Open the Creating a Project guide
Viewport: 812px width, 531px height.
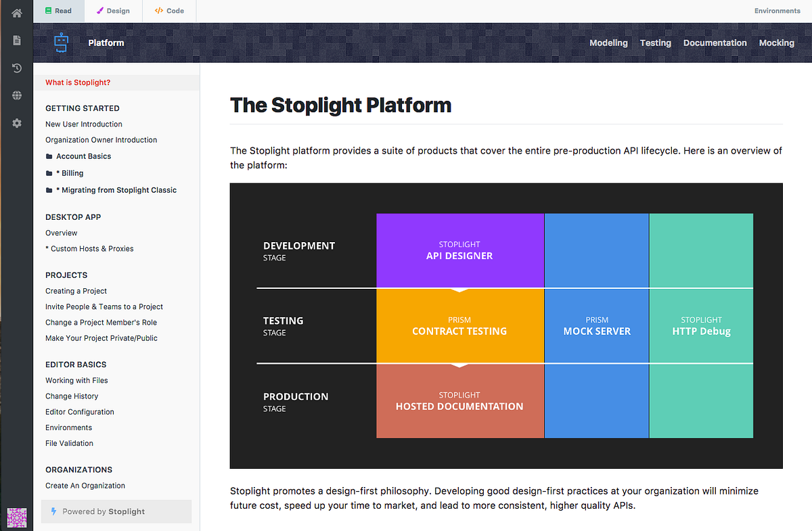[x=76, y=291]
